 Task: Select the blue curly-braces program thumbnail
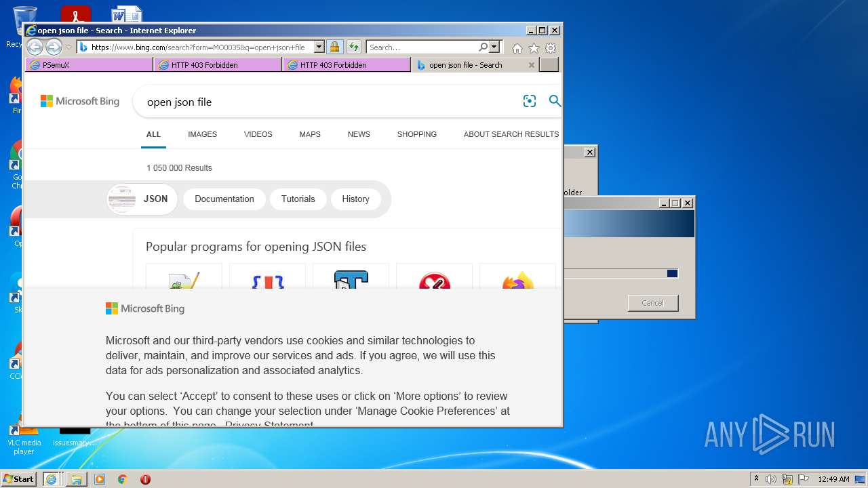point(267,278)
